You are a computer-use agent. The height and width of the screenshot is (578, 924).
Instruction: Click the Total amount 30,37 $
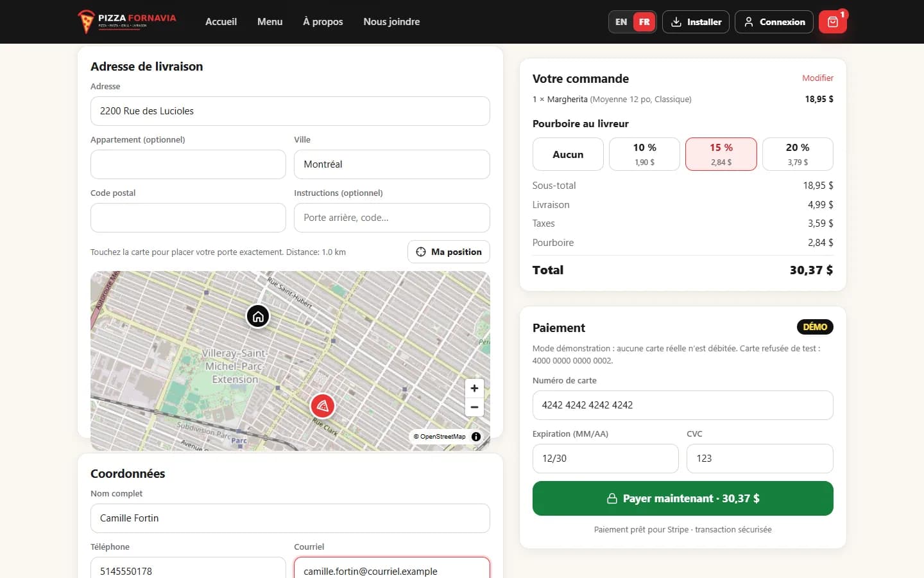(x=811, y=270)
